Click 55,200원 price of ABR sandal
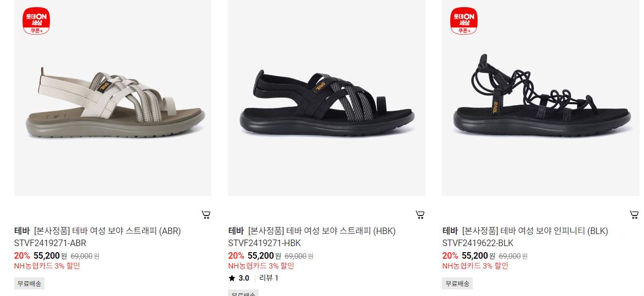The image size is (644, 296). 50,256
